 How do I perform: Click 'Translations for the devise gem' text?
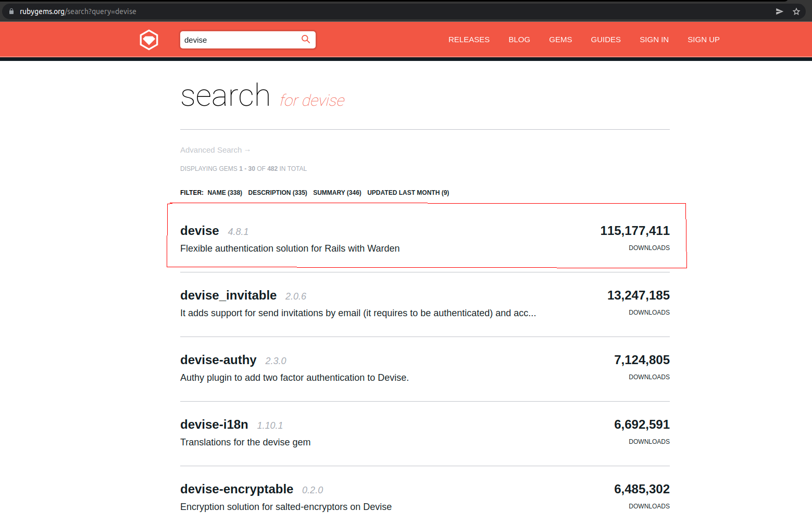click(245, 442)
